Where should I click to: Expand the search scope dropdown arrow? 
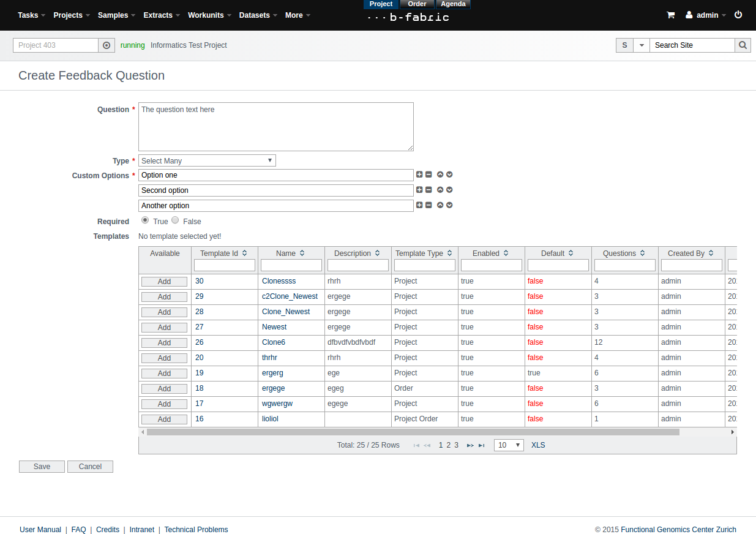[641, 45]
